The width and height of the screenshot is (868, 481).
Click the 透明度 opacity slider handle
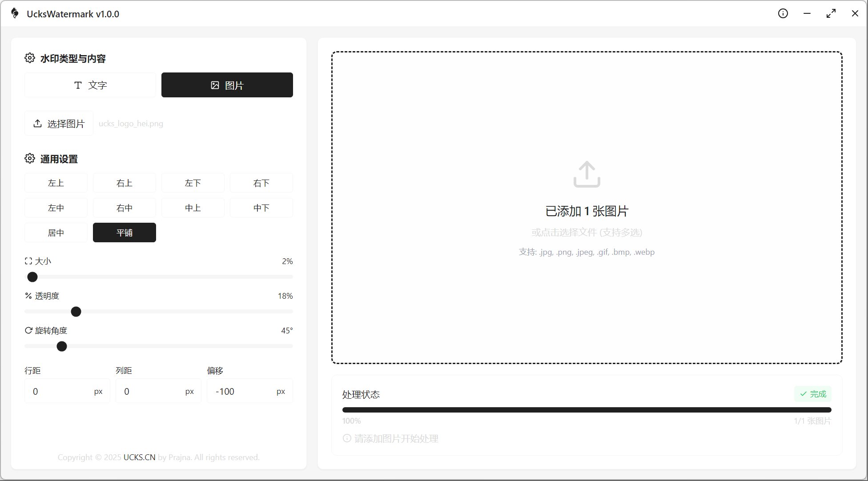[x=76, y=312]
